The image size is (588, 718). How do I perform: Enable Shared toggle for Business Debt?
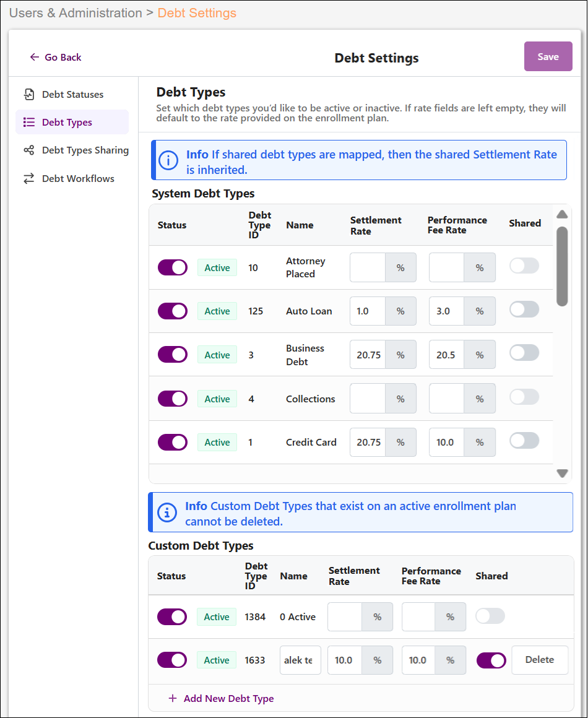point(524,353)
